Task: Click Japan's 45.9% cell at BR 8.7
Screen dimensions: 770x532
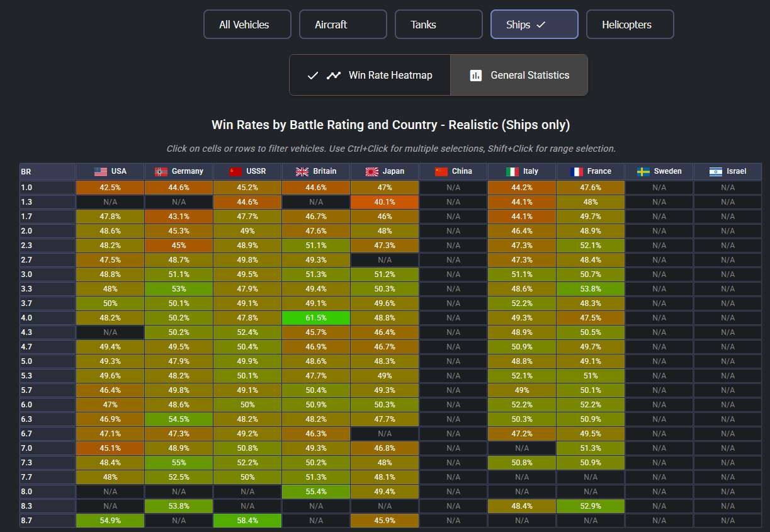Action: pyautogui.click(x=385, y=520)
